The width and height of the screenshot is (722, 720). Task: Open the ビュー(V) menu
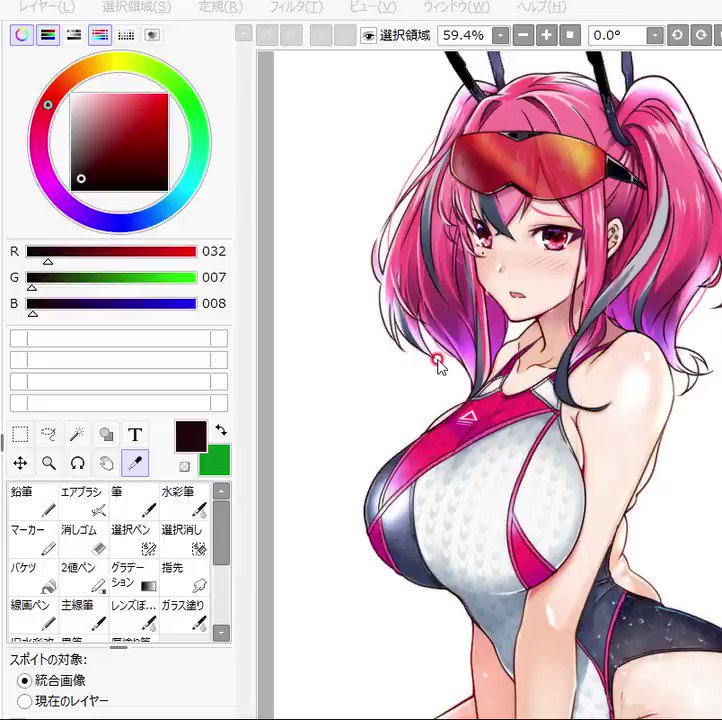(373, 7)
